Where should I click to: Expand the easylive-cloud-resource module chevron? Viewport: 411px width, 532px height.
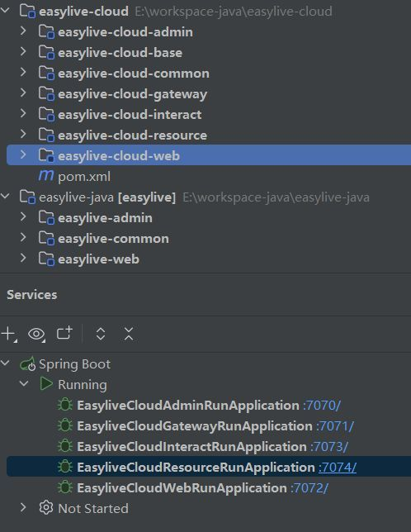23,135
